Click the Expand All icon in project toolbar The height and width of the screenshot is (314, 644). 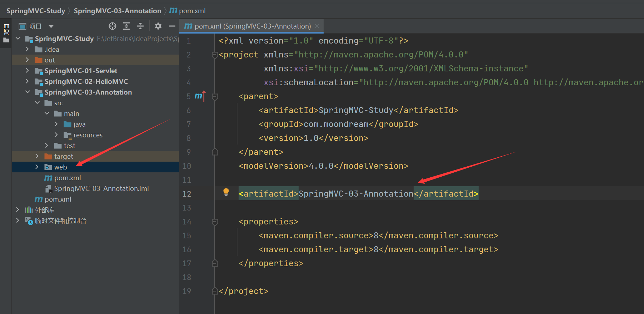126,26
